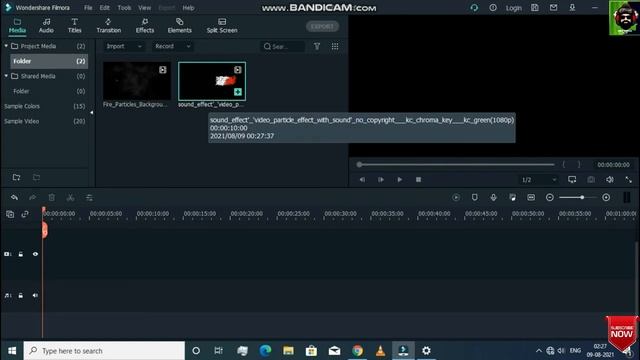Image resolution: width=640 pixels, height=360 pixels.
Task: Open the preview quality 1/2 dropdown
Action: pos(539,180)
